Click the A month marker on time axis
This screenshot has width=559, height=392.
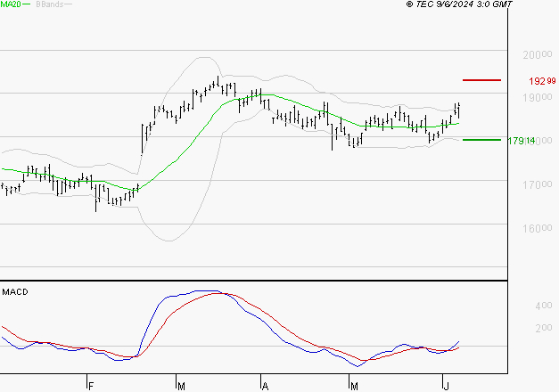pyautogui.click(x=265, y=387)
